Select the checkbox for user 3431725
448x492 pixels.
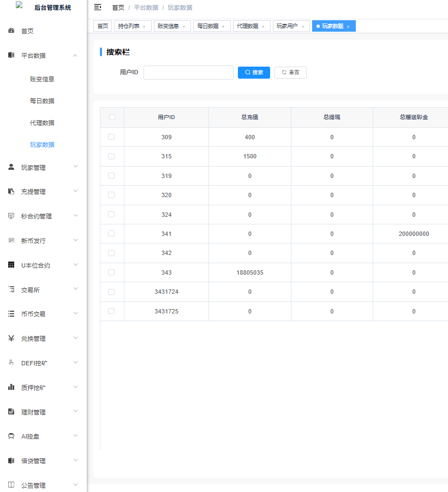(111, 311)
